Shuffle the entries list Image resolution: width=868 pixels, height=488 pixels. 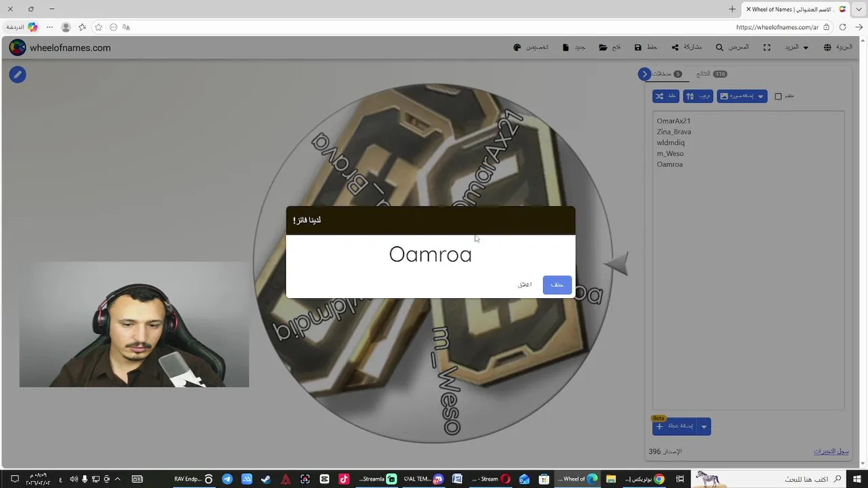click(x=665, y=96)
